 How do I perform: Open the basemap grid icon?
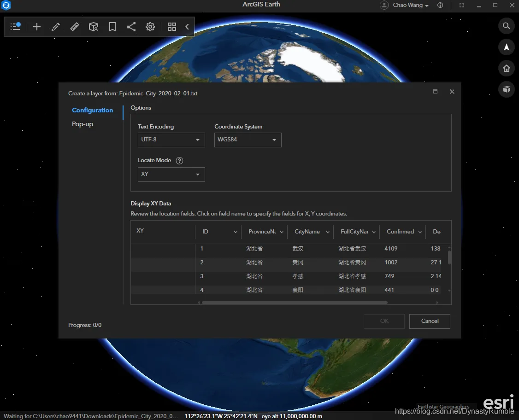(172, 27)
